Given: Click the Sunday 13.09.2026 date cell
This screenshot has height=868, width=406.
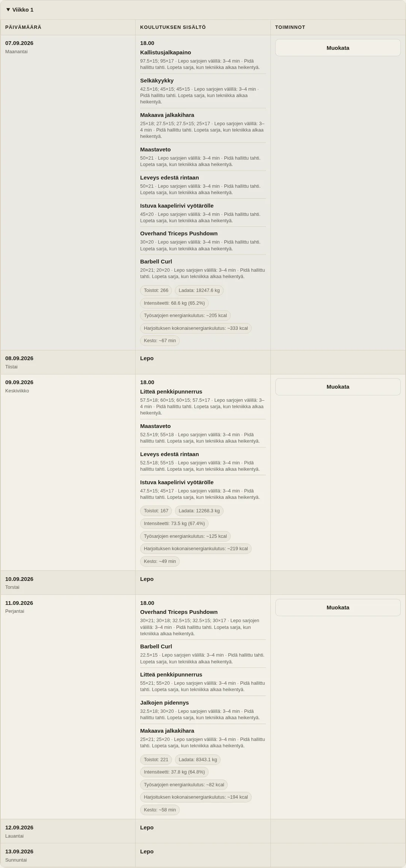Looking at the screenshot, I should [68, 855].
